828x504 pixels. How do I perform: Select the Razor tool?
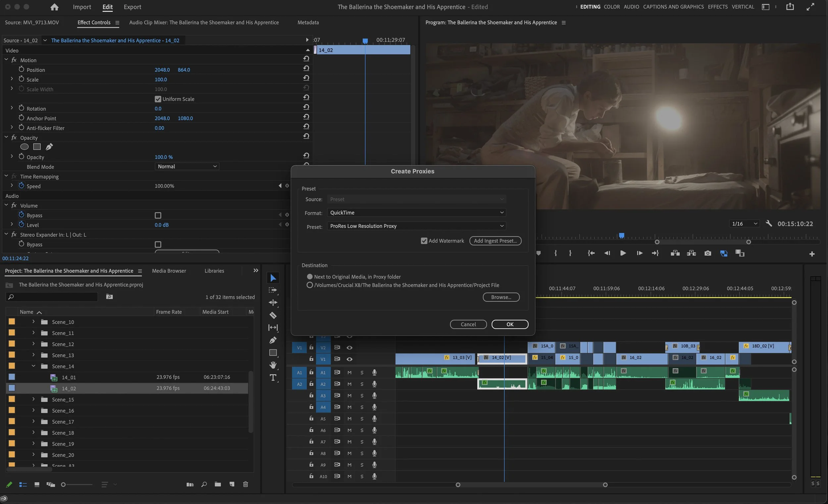[x=273, y=315]
